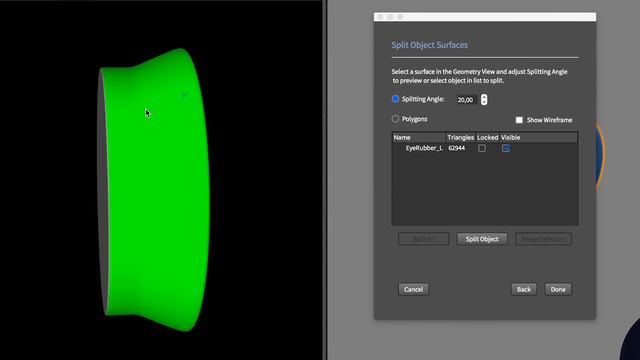
Task: Click the Name column header
Action: click(x=419, y=138)
